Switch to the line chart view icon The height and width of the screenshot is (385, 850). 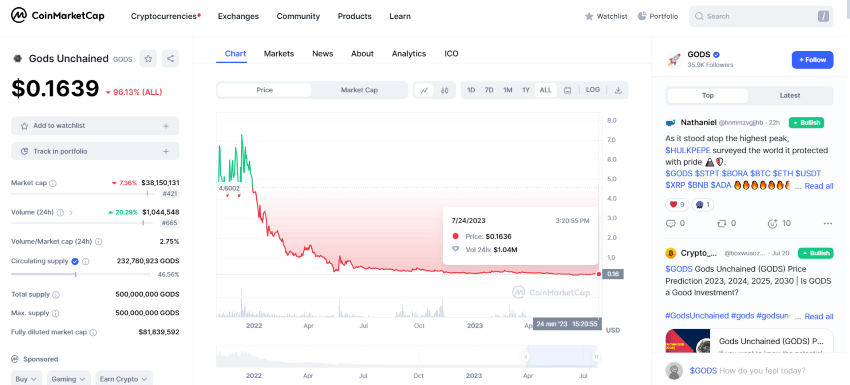(x=424, y=91)
